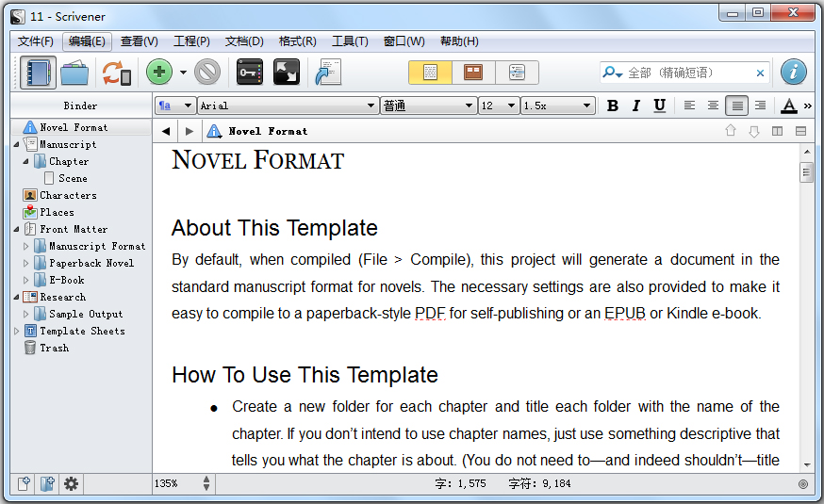Open the 工具(T) menu

(x=350, y=41)
